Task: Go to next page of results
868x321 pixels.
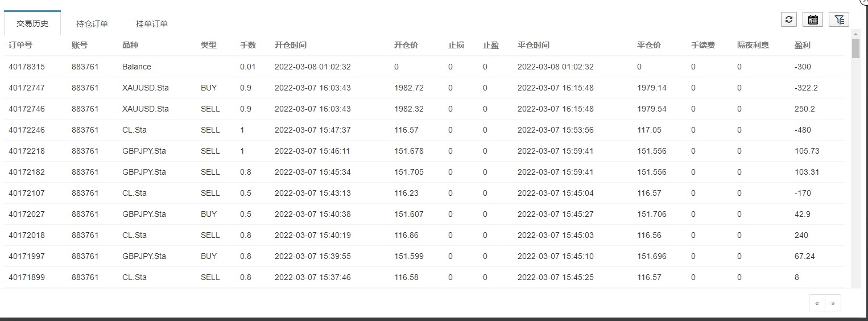Action: pos(833,303)
